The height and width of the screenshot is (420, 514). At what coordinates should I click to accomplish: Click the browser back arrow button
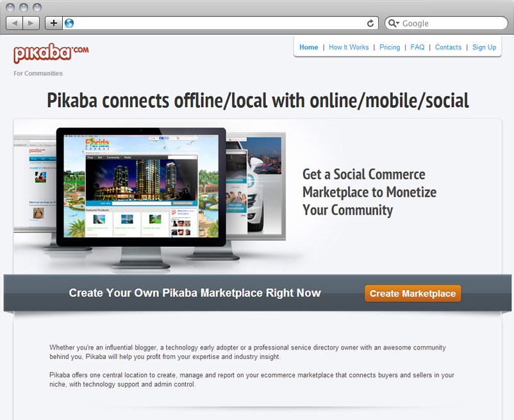click(15, 23)
